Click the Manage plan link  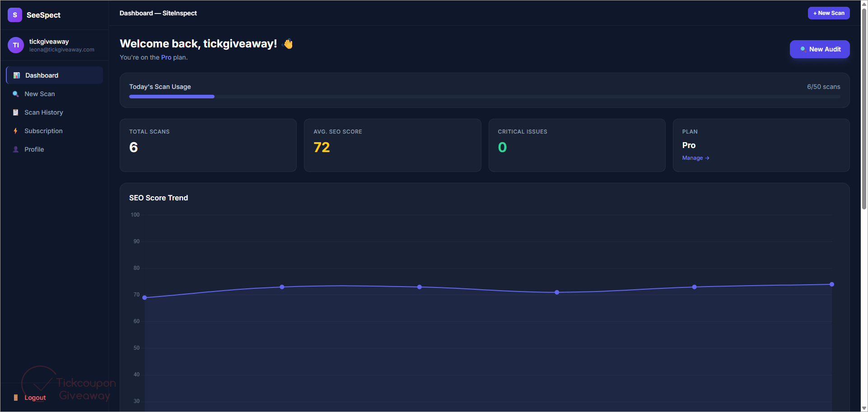(695, 158)
